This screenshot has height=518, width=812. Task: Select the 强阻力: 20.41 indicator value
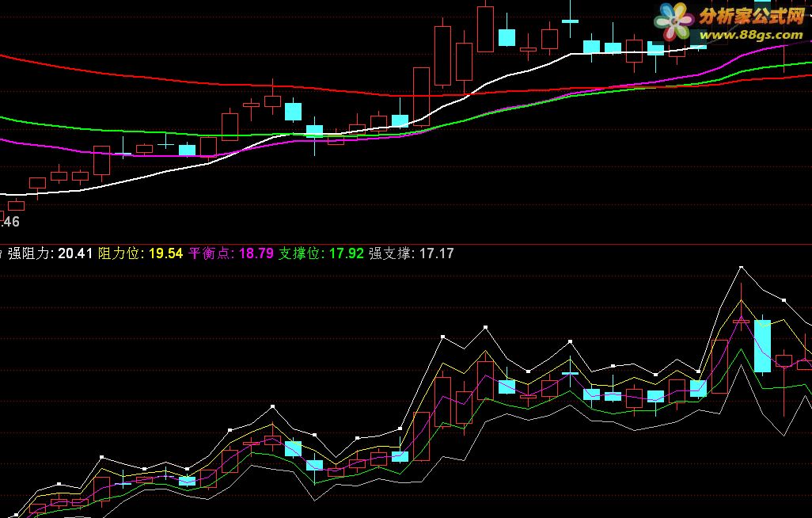pos(50,253)
